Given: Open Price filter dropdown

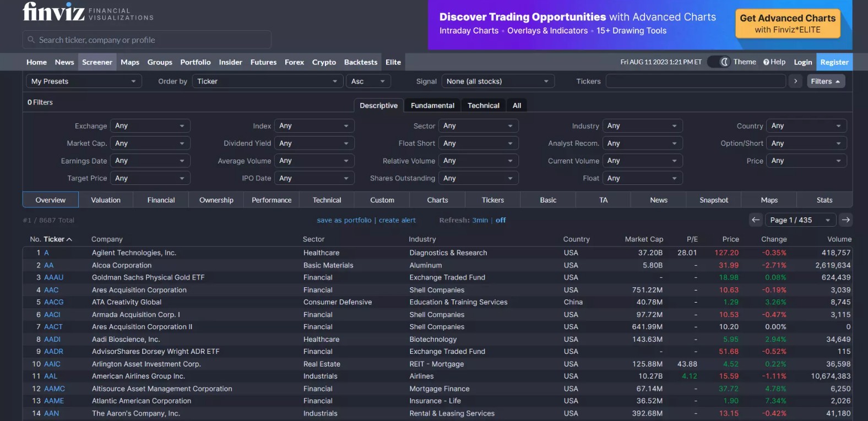Looking at the screenshot, I should [807, 161].
